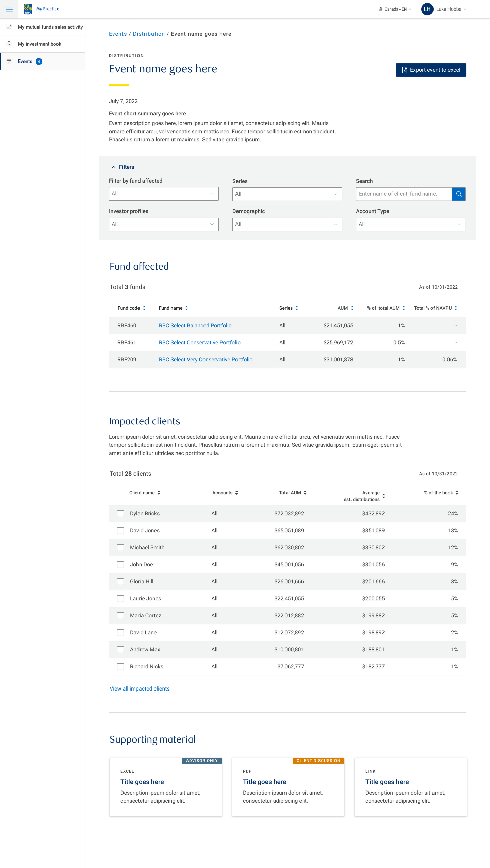Click AUM value $25,969,172

click(x=338, y=343)
